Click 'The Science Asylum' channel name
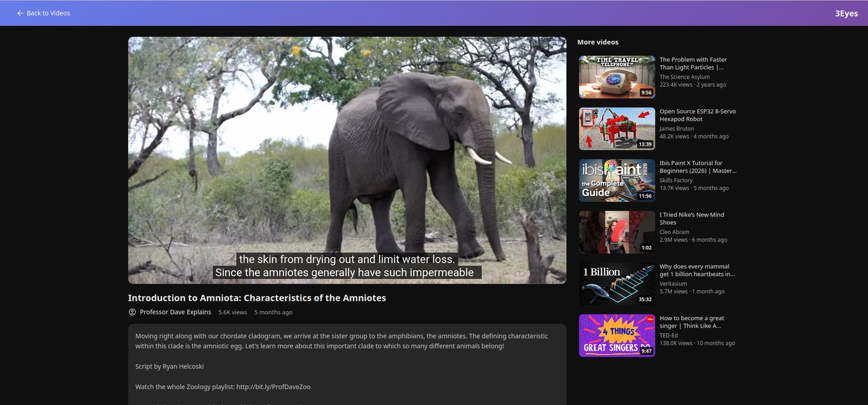 click(684, 77)
